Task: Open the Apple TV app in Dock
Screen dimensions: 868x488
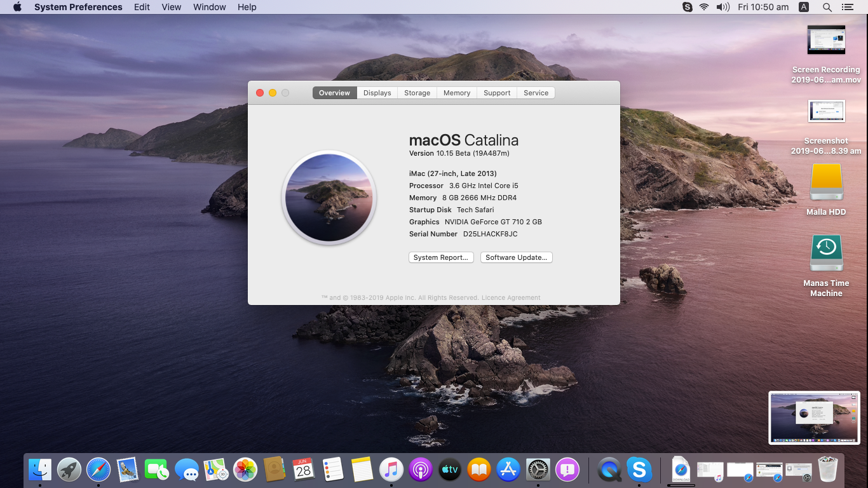Action: click(x=450, y=470)
